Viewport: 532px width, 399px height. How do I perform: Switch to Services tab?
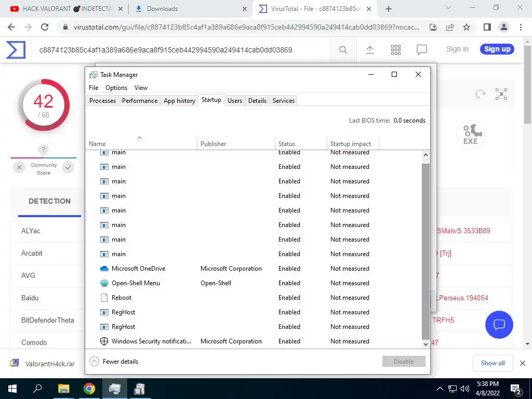pos(284,100)
